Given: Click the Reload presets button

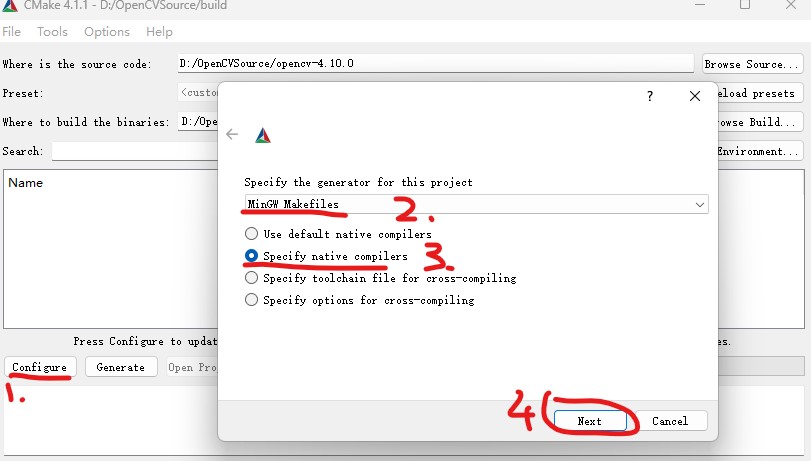Looking at the screenshot, I should (x=760, y=93).
